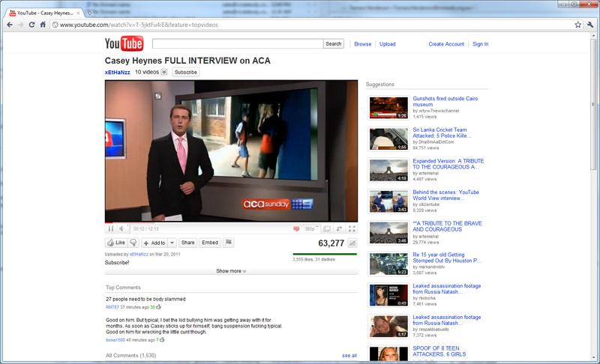Click the YouTube logo
The width and height of the screenshot is (600, 364).
[124, 44]
